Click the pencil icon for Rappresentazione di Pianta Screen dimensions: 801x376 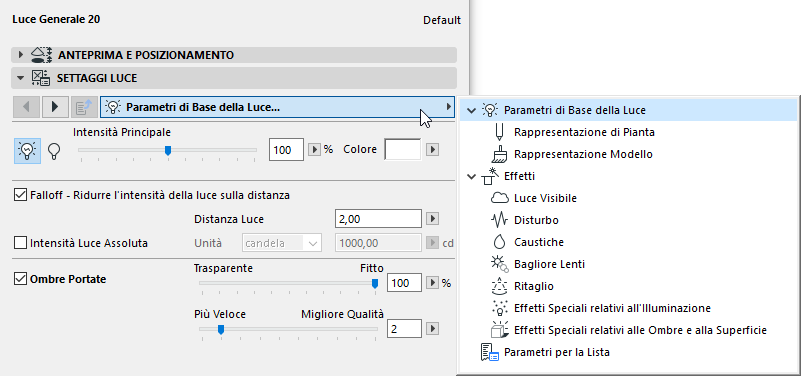(x=499, y=132)
